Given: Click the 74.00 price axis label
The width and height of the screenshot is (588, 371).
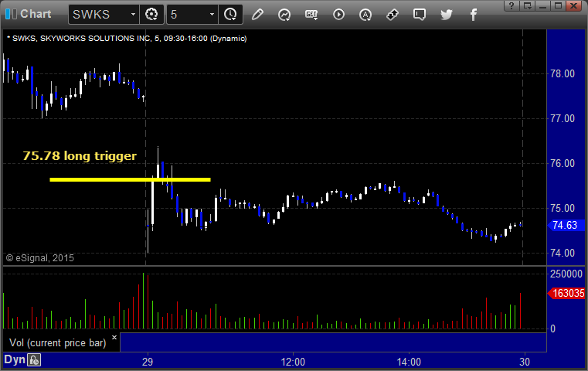Looking at the screenshot, I should click(563, 253).
